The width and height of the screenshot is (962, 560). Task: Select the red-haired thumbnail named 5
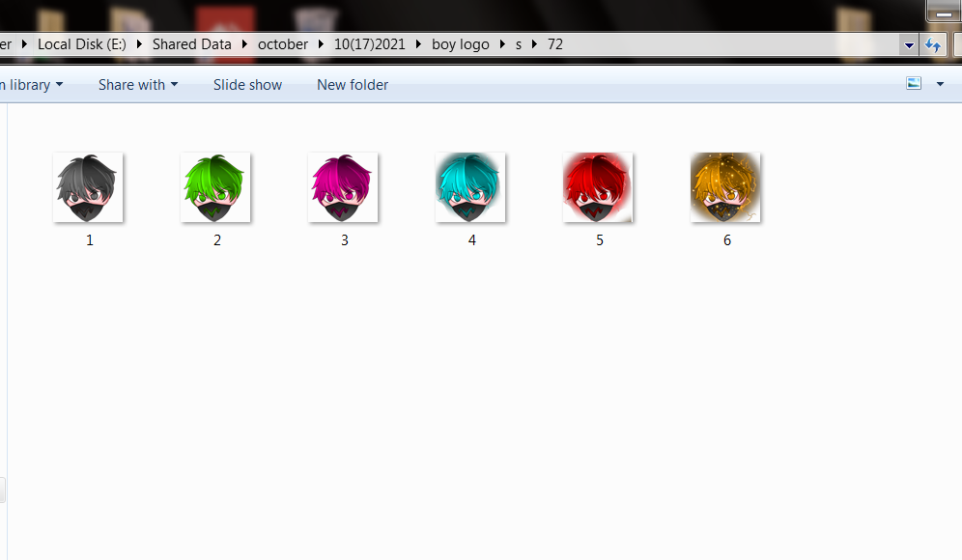tap(598, 187)
